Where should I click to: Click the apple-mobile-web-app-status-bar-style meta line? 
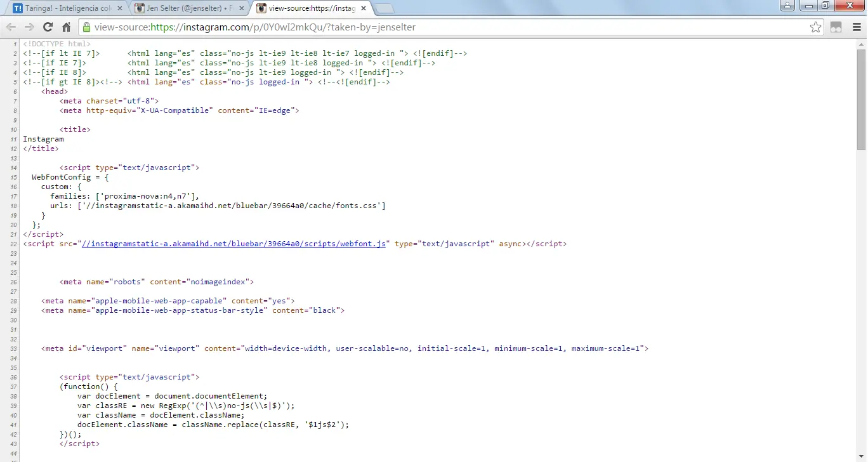click(x=193, y=310)
